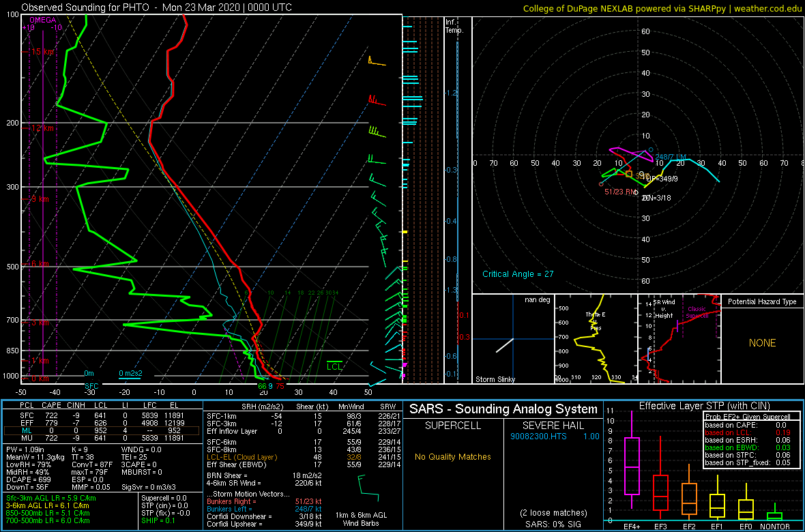
Task: Click the Prob EF2+ Given Supercell header
Action: tap(749, 417)
